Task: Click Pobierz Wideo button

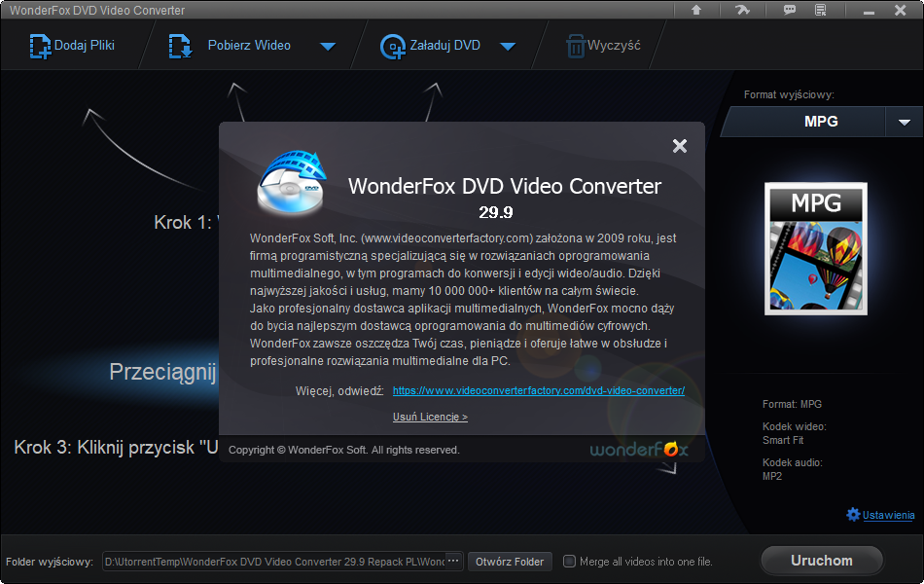Action: pos(230,46)
